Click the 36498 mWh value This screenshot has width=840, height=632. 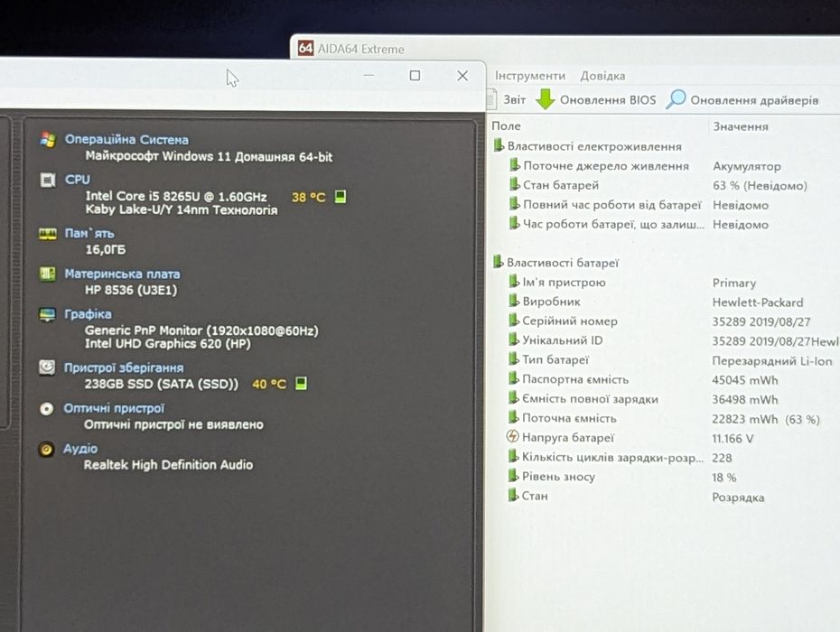coord(744,400)
